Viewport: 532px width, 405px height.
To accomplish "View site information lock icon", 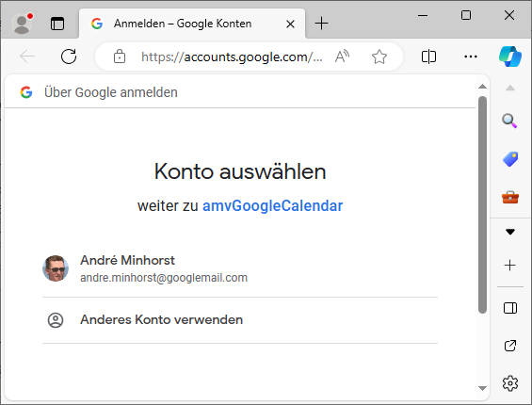I will [x=120, y=57].
